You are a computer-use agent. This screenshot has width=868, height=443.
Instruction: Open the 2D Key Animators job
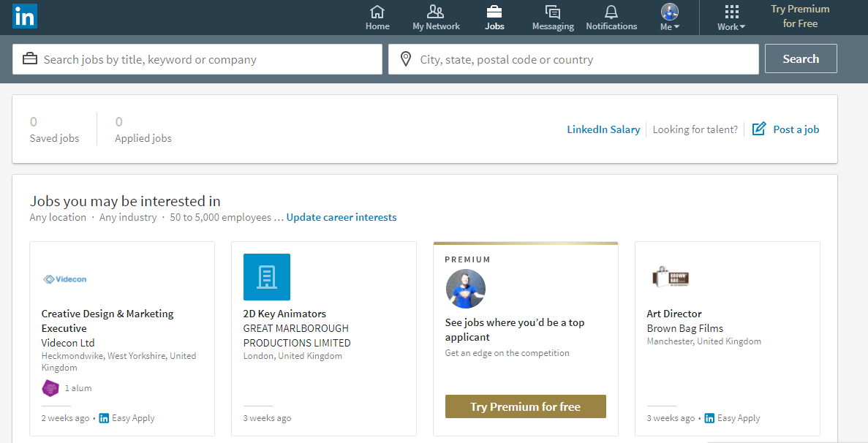tap(284, 314)
